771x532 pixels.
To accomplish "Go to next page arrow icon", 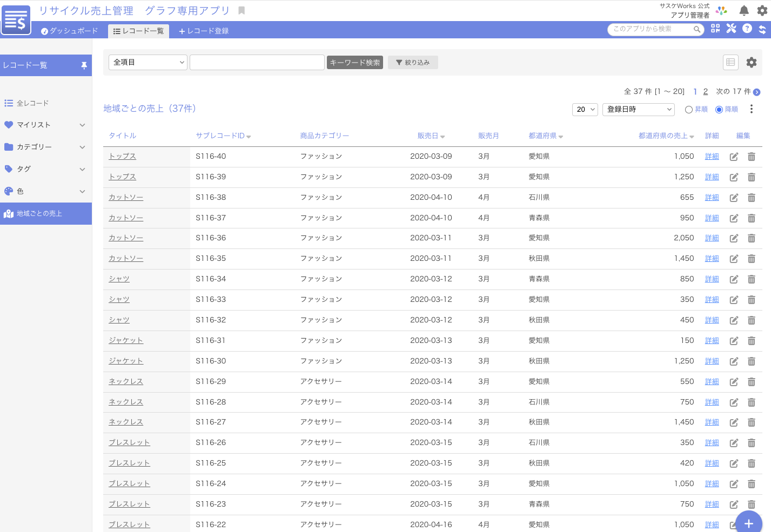I will [756, 92].
